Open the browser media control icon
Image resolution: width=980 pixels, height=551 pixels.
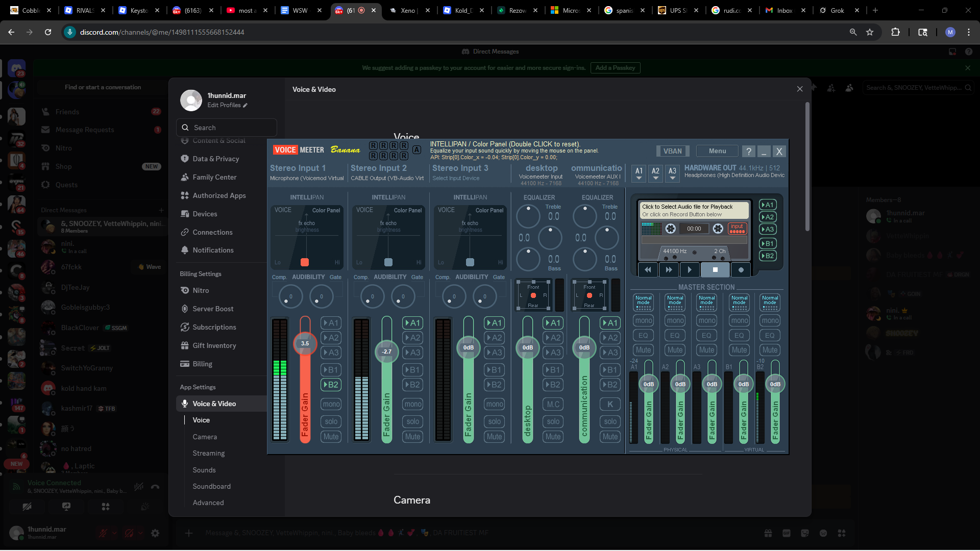(x=923, y=32)
